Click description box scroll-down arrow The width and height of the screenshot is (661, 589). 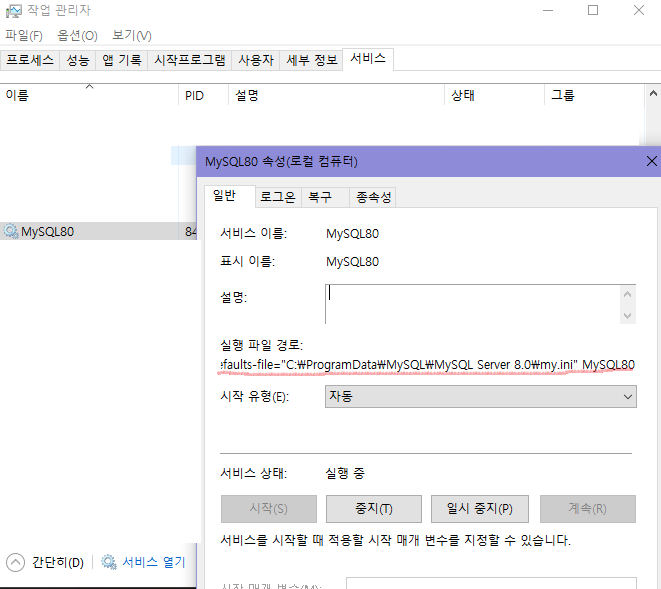[x=627, y=315]
